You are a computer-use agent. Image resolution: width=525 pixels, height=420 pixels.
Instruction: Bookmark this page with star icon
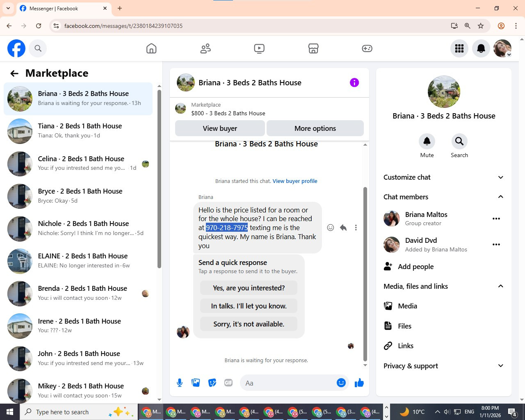[481, 26]
